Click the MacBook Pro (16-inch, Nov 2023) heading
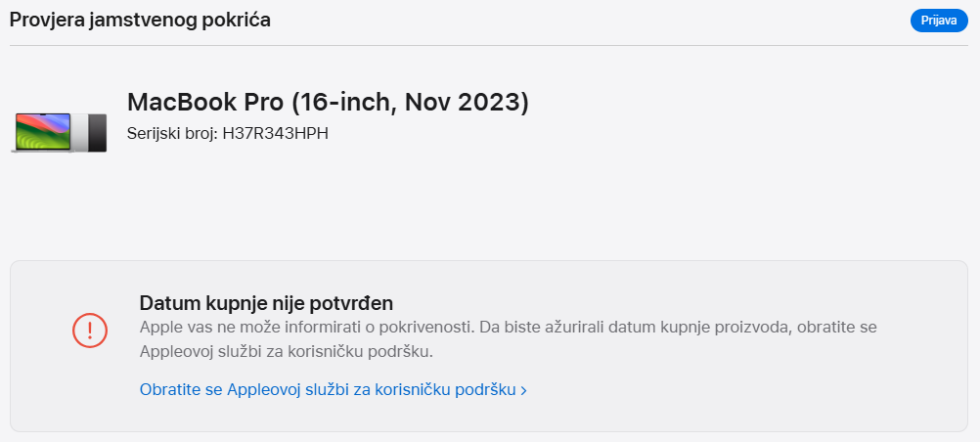 [328, 102]
